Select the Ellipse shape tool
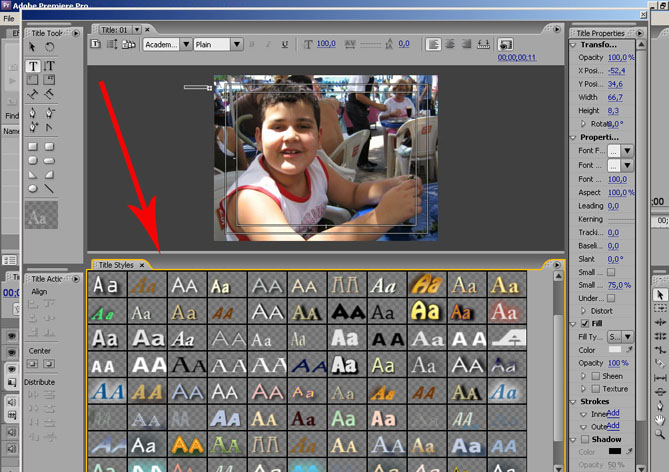 pyautogui.click(x=32, y=188)
